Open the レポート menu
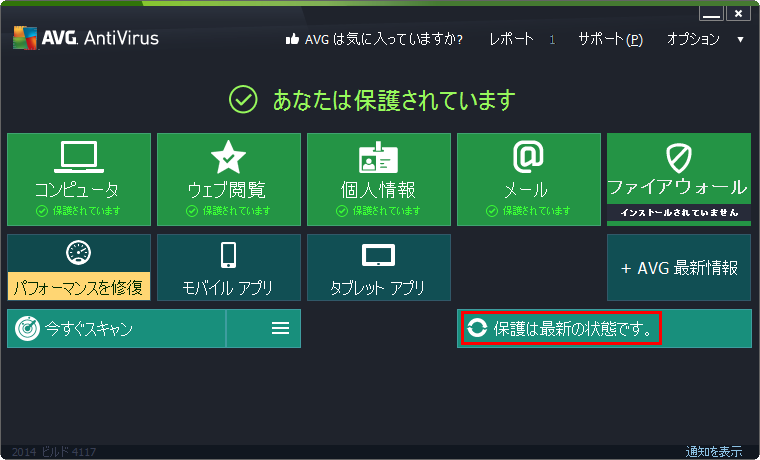760x460 pixels. coord(511,39)
